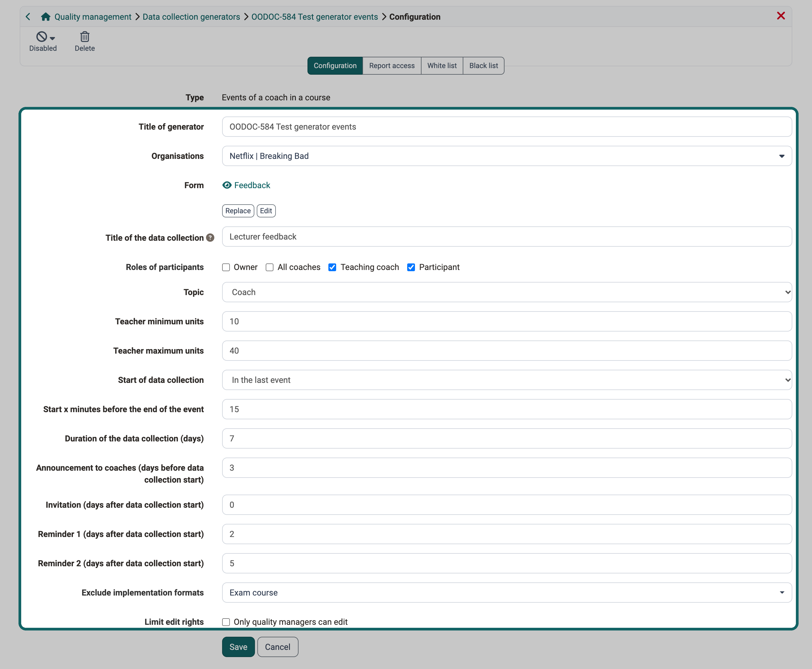
Task: Open the Disabled status dropdown
Action: point(43,41)
